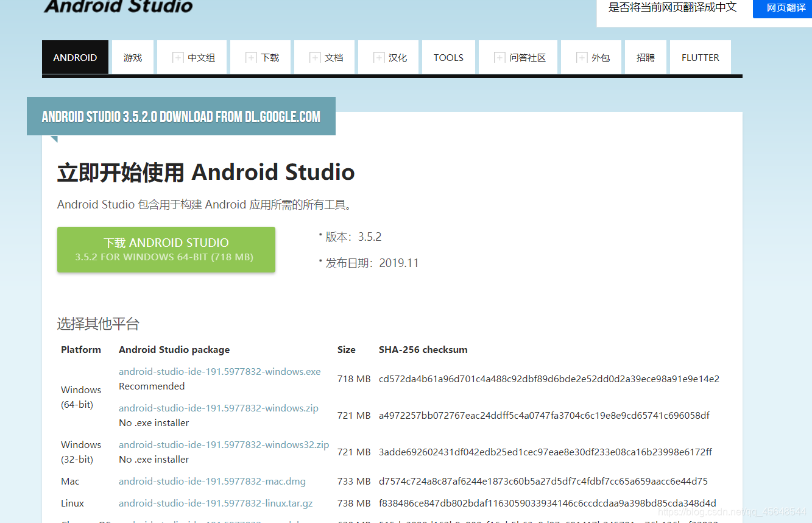Click the 是否将当前网页翻译成中文 prompt text
Viewport: 812px width, 523px height.
click(673, 7)
